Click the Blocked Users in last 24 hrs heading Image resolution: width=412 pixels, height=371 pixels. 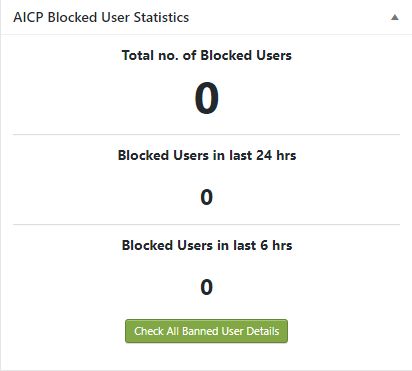[x=207, y=155]
